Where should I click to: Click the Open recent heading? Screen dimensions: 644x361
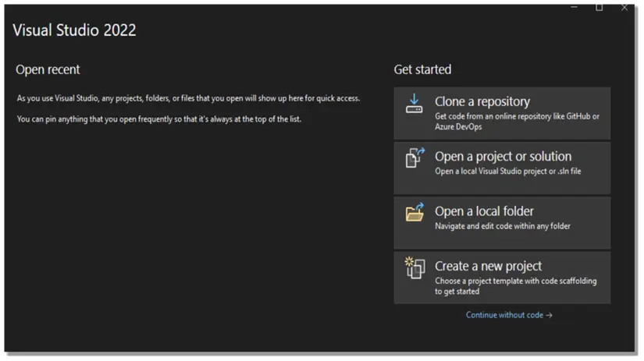click(48, 69)
